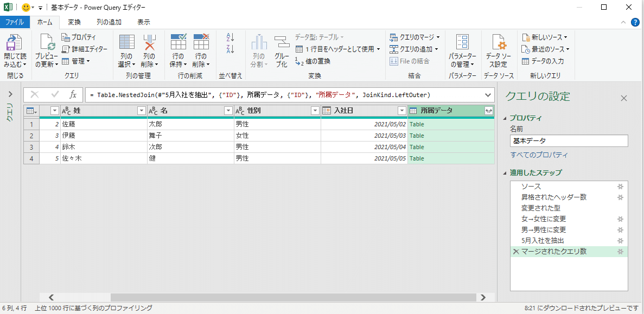Open the Advanced Editor (詳細エディター)
This screenshot has width=644, height=314.
click(84, 49)
